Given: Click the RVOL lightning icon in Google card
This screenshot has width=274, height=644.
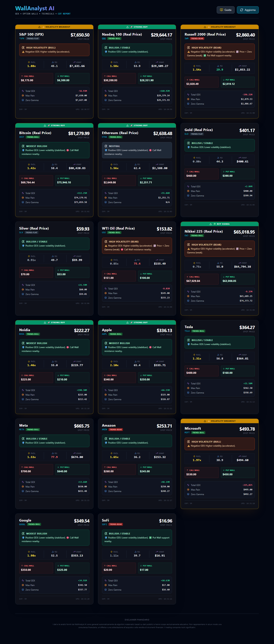Looking at the screenshot, I should point(29,552).
